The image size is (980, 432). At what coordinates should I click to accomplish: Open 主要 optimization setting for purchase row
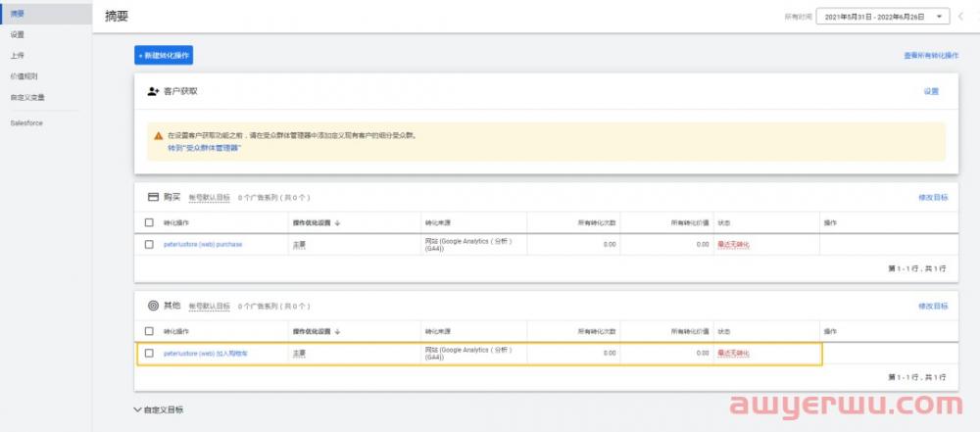pyautogui.click(x=299, y=245)
